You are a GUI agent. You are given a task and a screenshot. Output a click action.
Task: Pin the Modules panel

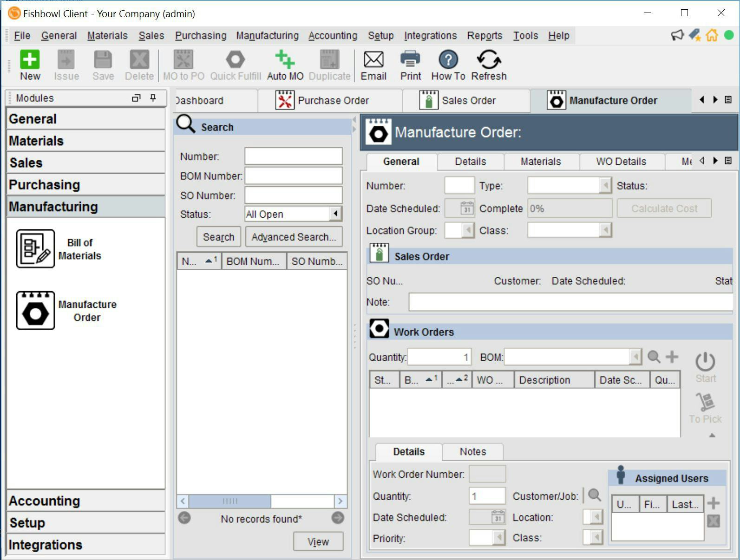click(153, 98)
